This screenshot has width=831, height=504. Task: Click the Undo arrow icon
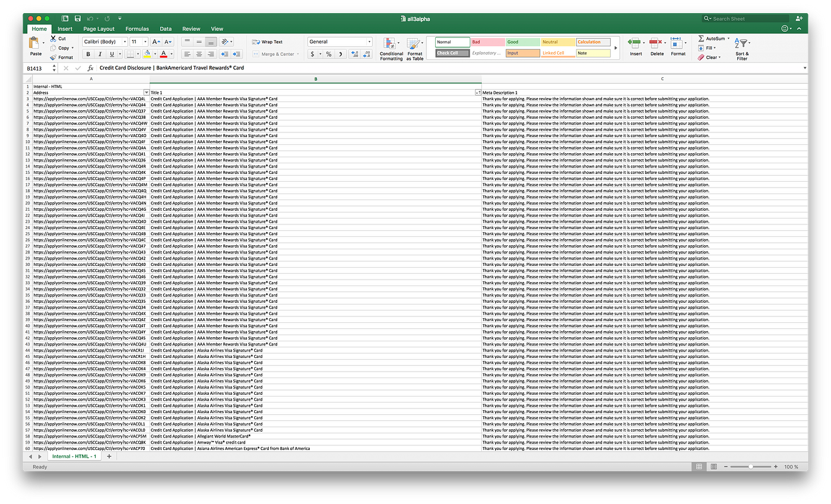click(x=90, y=19)
